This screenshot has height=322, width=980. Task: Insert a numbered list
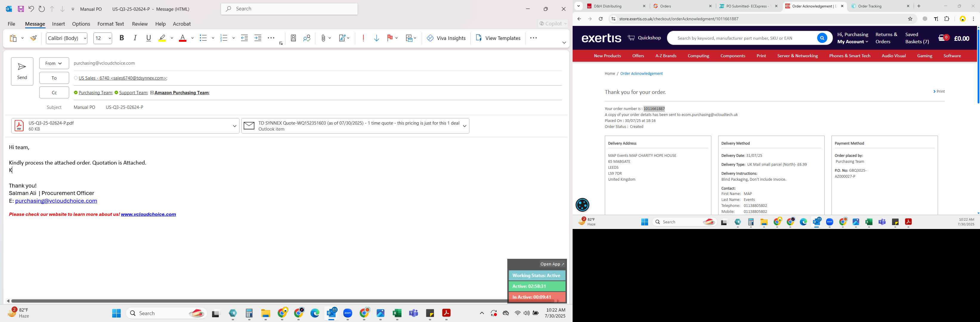click(224, 38)
